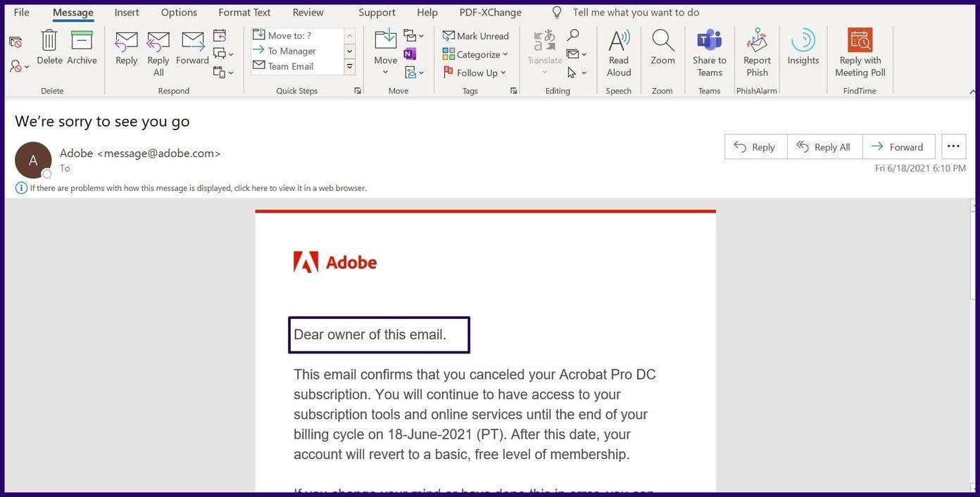The image size is (980, 497).
Task: Open the Rules dropdown in Move group
Action: 413,35
